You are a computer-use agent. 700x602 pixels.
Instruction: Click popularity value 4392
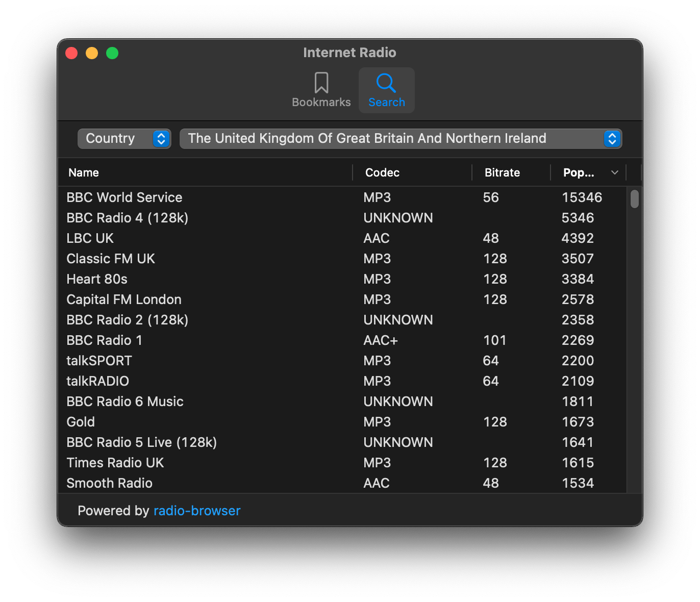[x=578, y=238]
